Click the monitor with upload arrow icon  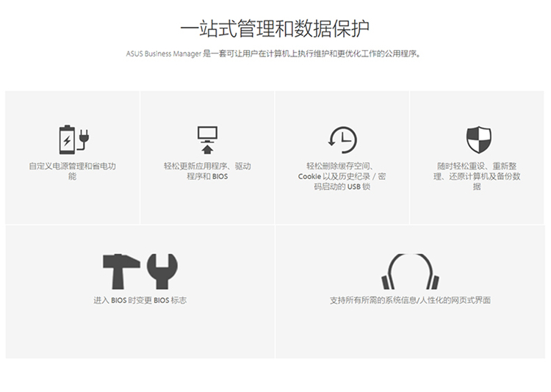click(x=207, y=139)
